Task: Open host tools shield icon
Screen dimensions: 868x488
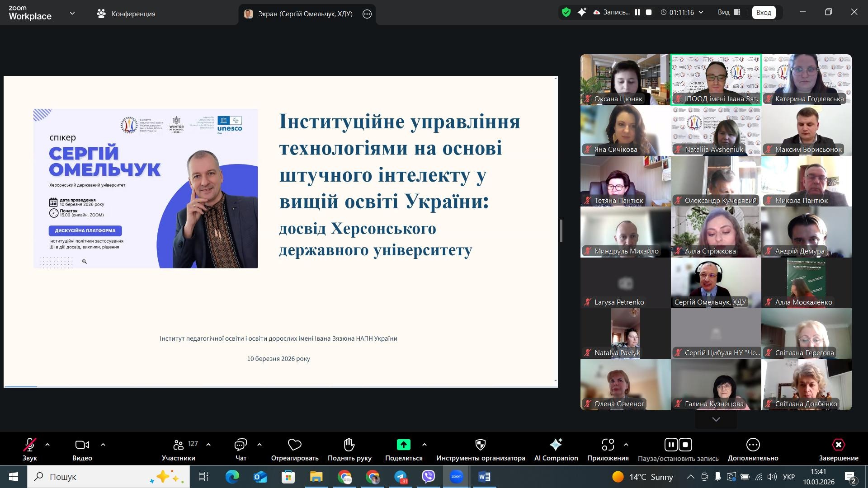Action: pos(481,445)
